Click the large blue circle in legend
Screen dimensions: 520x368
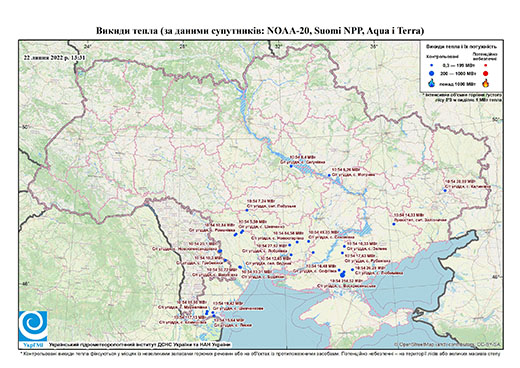(x=432, y=74)
